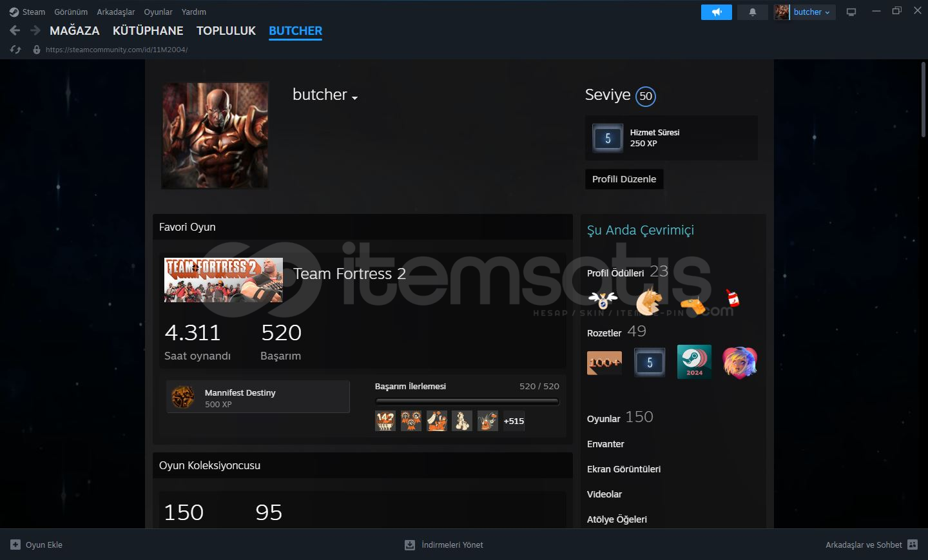This screenshot has width=928, height=560.
Task: Click the ghost and gift achievement icon
Action: point(437,421)
